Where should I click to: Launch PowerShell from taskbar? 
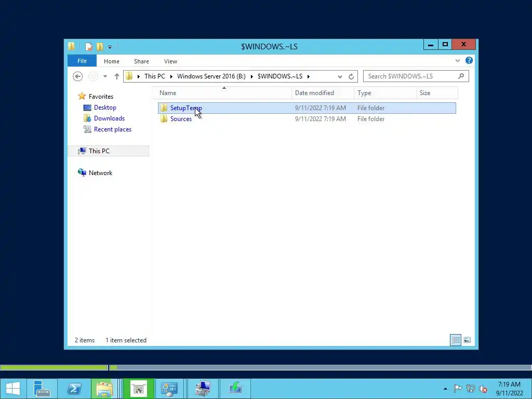click(74, 388)
